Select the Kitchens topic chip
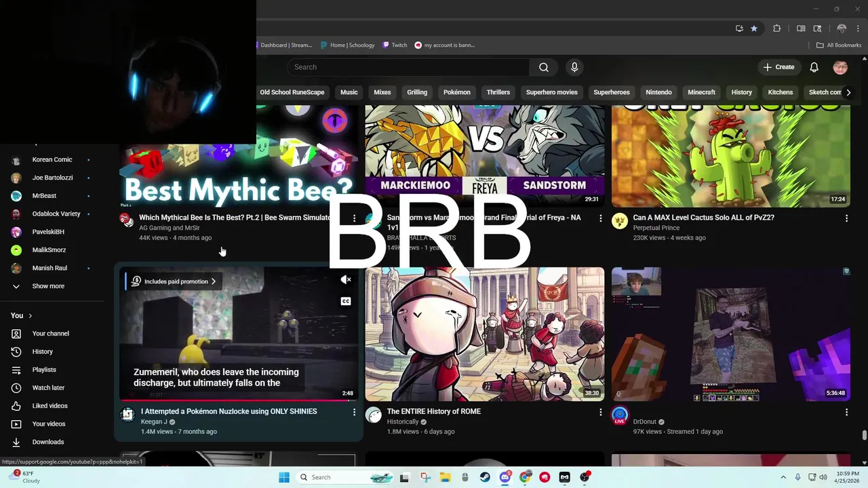This screenshot has height=488, width=868. pos(780,92)
